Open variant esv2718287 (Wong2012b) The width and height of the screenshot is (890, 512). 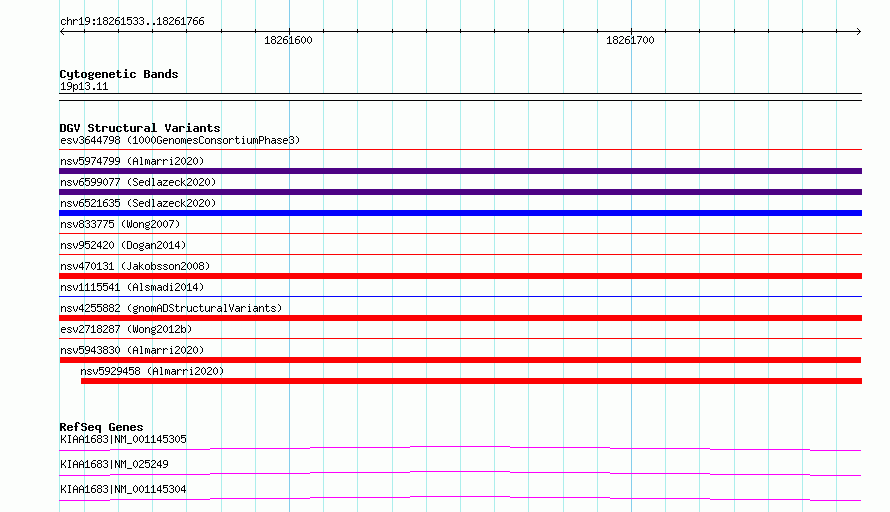[x=126, y=329]
